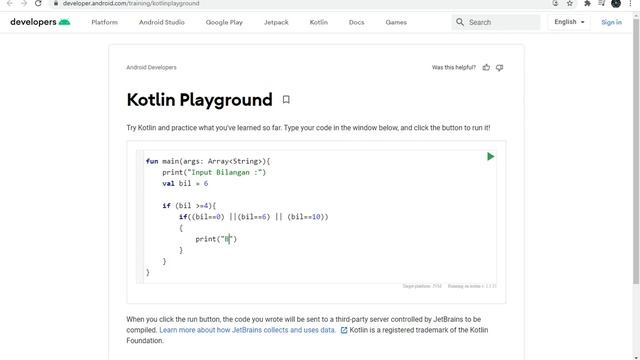640x360 pixels.
Task: Open the Docs menu
Action: pos(356,22)
